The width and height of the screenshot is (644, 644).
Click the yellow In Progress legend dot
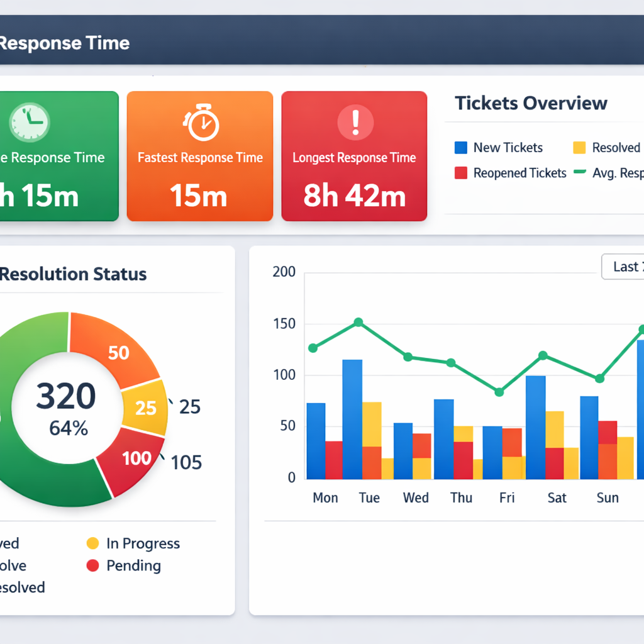(x=92, y=543)
